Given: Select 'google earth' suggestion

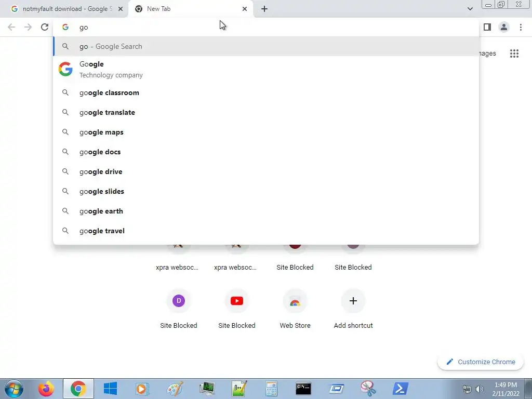Looking at the screenshot, I should [266, 211].
